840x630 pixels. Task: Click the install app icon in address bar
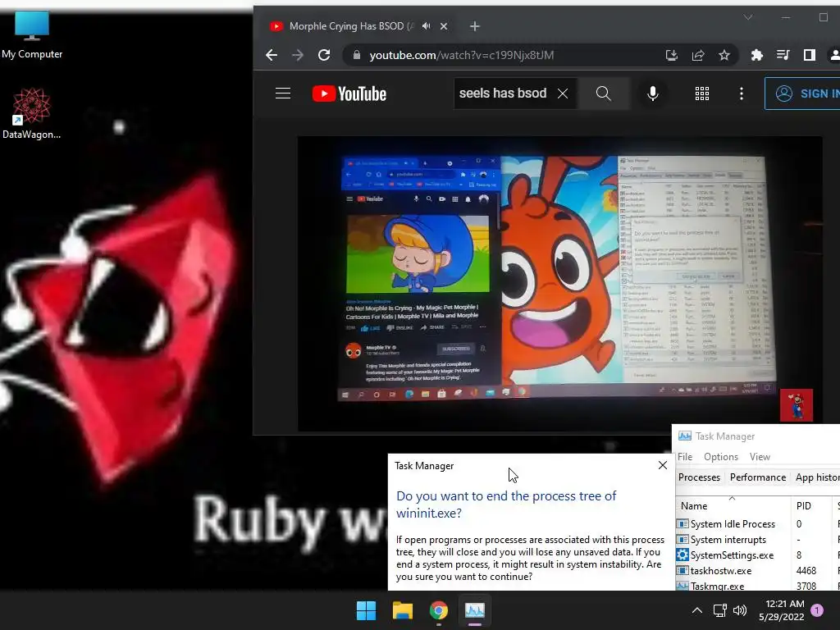click(671, 55)
